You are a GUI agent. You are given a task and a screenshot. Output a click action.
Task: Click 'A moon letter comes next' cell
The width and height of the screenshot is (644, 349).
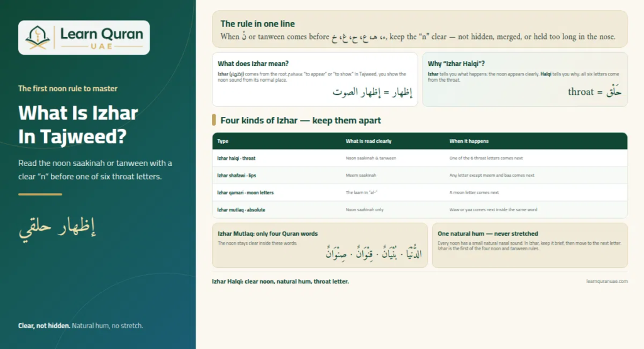click(474, 192)
